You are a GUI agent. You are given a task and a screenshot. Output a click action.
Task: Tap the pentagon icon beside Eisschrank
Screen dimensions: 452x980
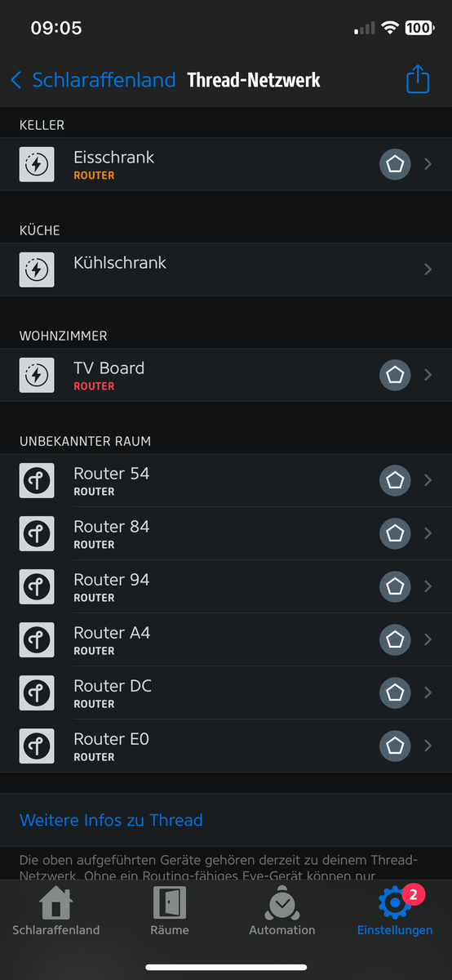395,164
